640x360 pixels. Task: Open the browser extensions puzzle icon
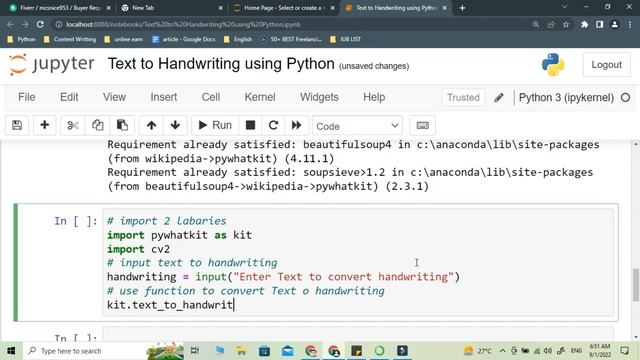coord(584,24)
